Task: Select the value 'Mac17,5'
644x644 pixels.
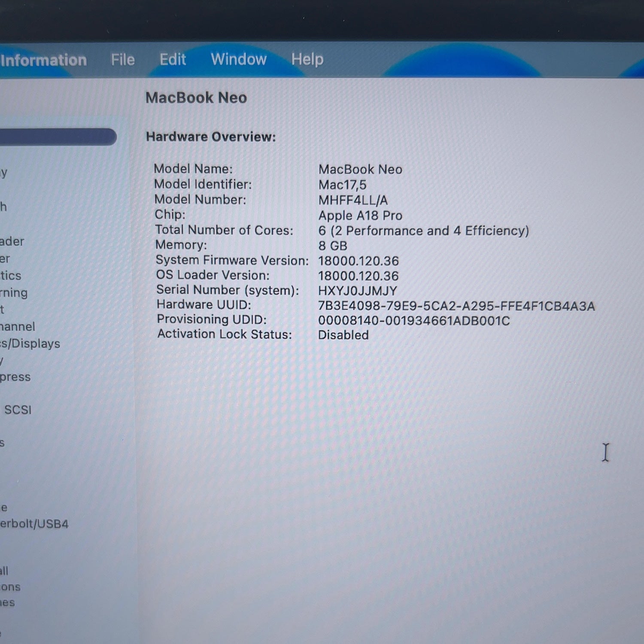Action: pos(342,185)
